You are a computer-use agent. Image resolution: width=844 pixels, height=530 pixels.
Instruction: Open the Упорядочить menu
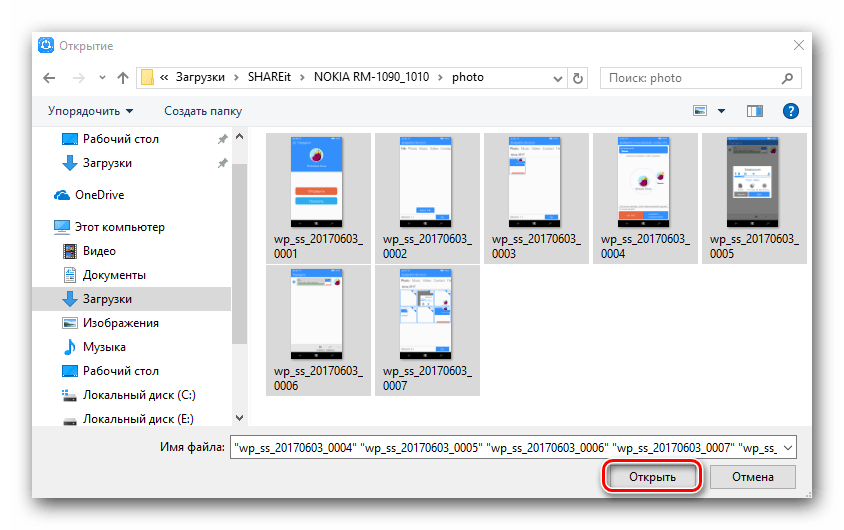click(x=90, y=111)
